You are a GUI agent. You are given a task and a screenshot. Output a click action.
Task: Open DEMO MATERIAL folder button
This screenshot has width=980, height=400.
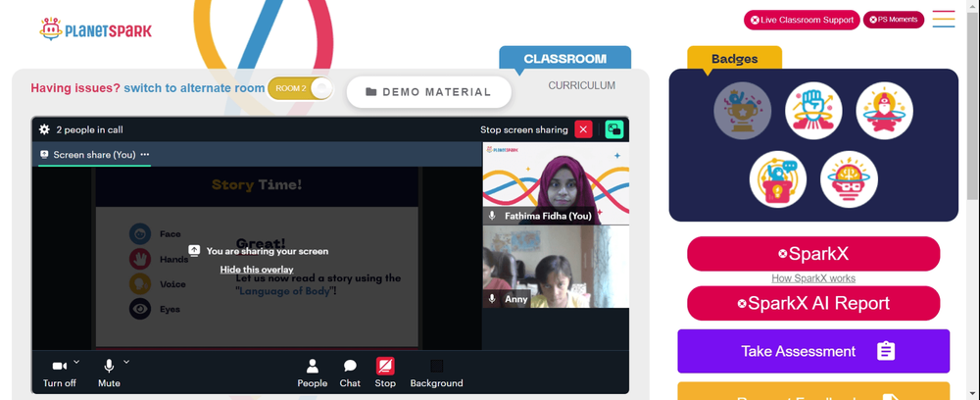[x=429, y=92]
